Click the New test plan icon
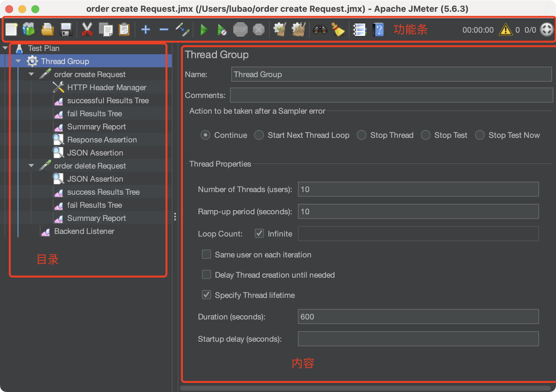556x392 pixels. 11,30
